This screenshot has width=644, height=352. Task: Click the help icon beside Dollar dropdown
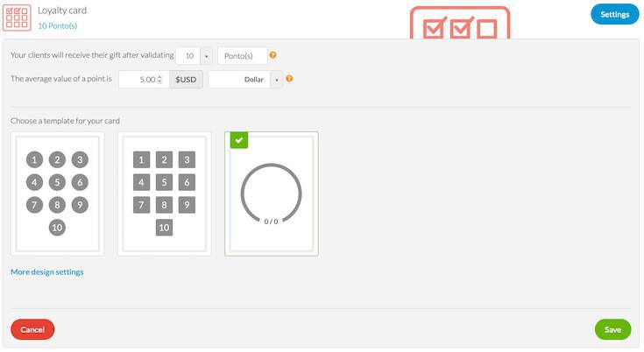point(289,79)
